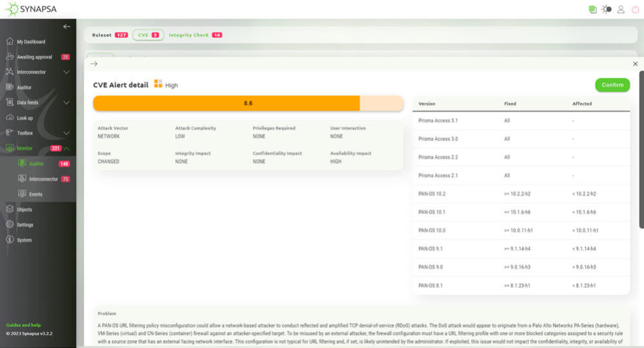
Task: Expand the Interconnector menu chevron
Action: [x=66, y=72]
